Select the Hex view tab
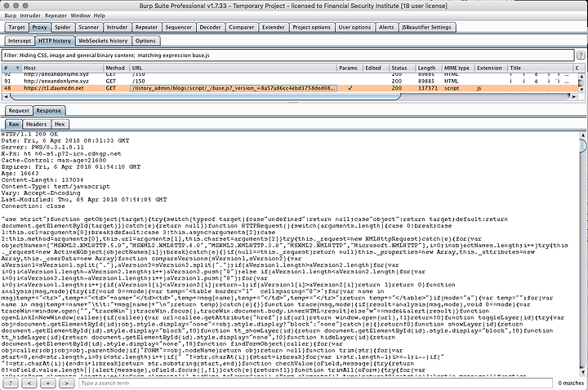 [x=60, y=124]
